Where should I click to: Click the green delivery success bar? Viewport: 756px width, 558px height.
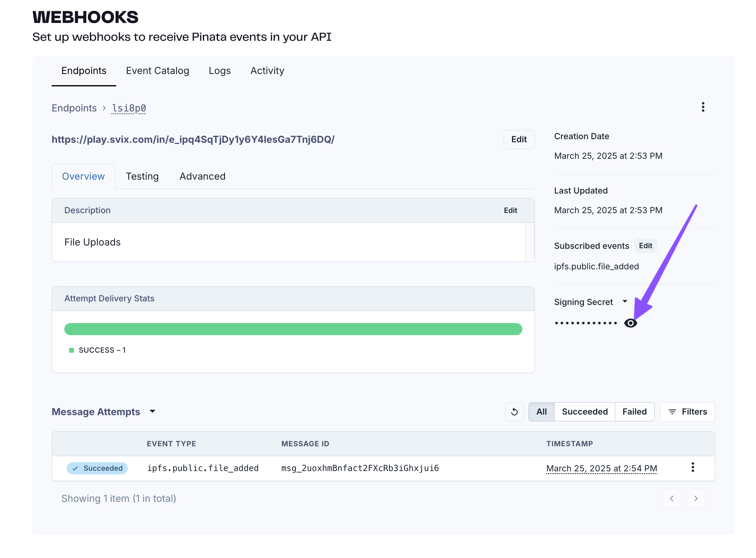coord(293,329)
